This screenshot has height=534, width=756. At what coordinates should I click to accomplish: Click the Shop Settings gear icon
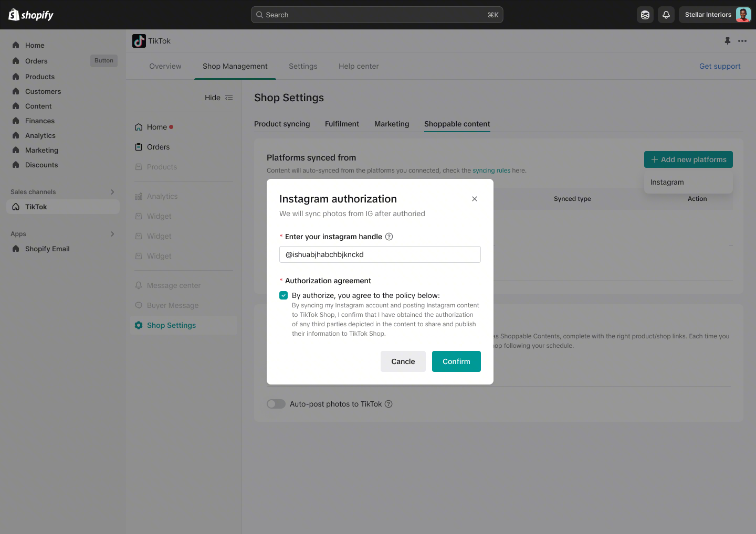139,325
